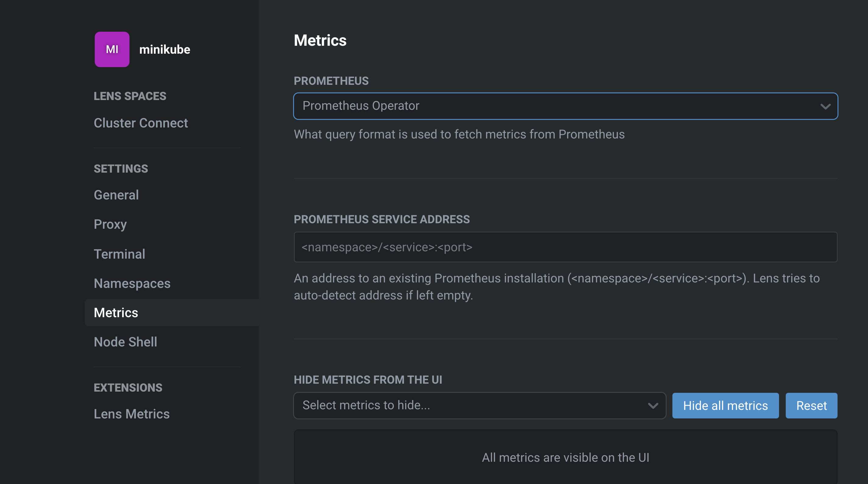This screenshot has height=484, width=868.
Task: Click the SETTINGS section header
Action: (x=121, y=168)
